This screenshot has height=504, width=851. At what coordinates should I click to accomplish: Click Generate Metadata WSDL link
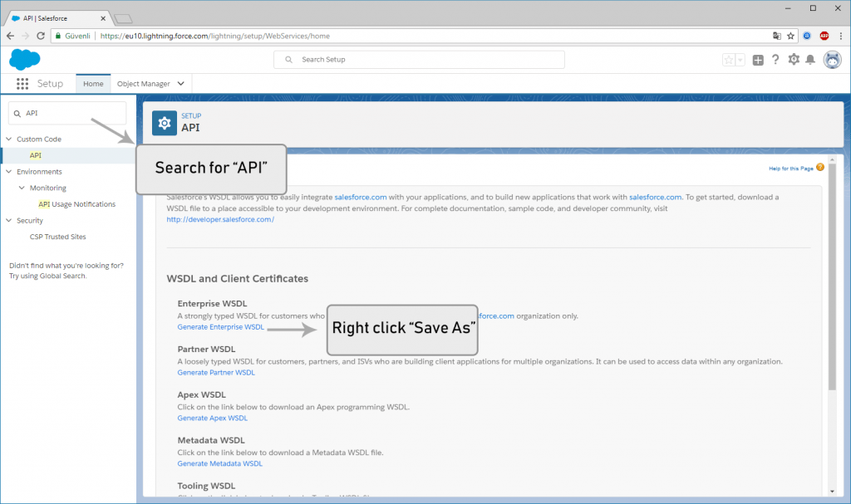[x=219, y=464]
